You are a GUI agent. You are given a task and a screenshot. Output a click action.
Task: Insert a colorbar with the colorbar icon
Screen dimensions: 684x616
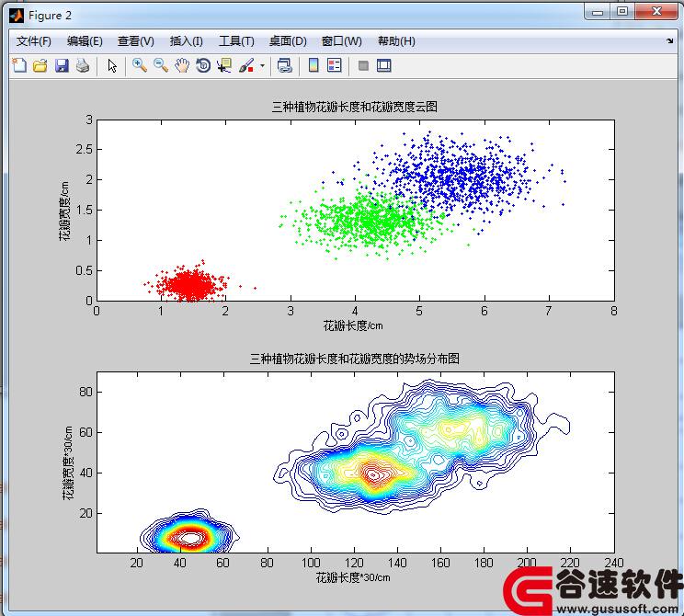tap(313, 65)
